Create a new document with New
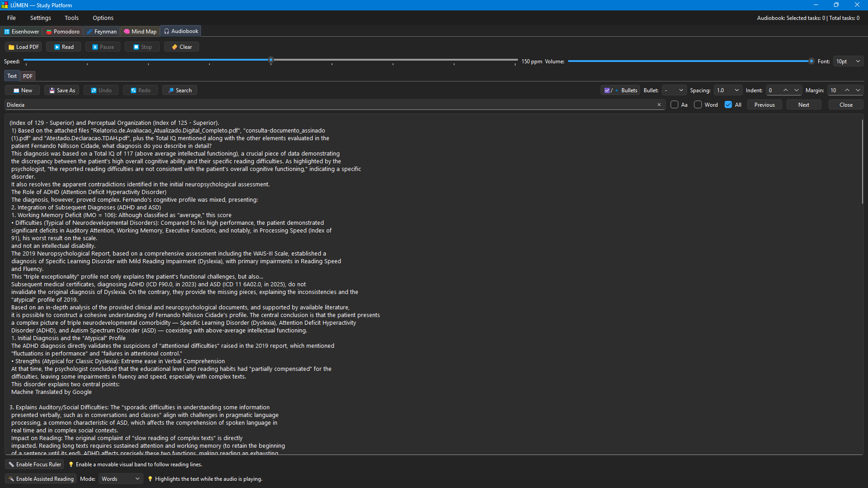868x488 pixels. pos(23,90)
